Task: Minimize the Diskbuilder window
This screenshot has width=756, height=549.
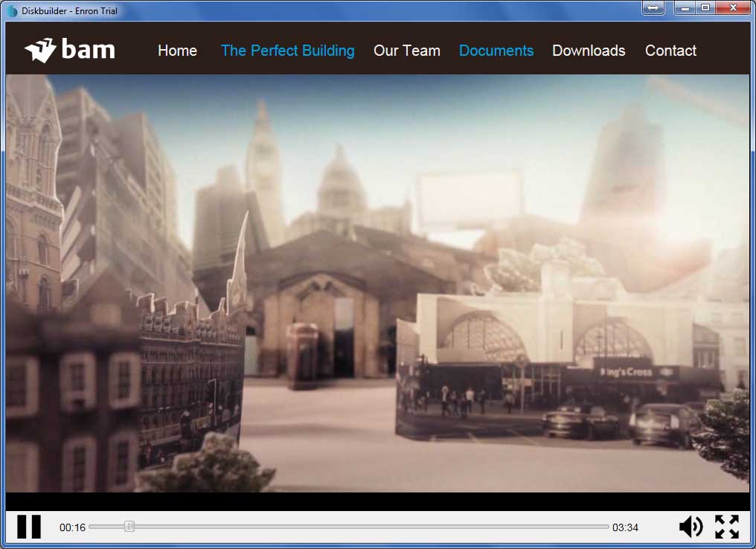Action: point(685,7)
